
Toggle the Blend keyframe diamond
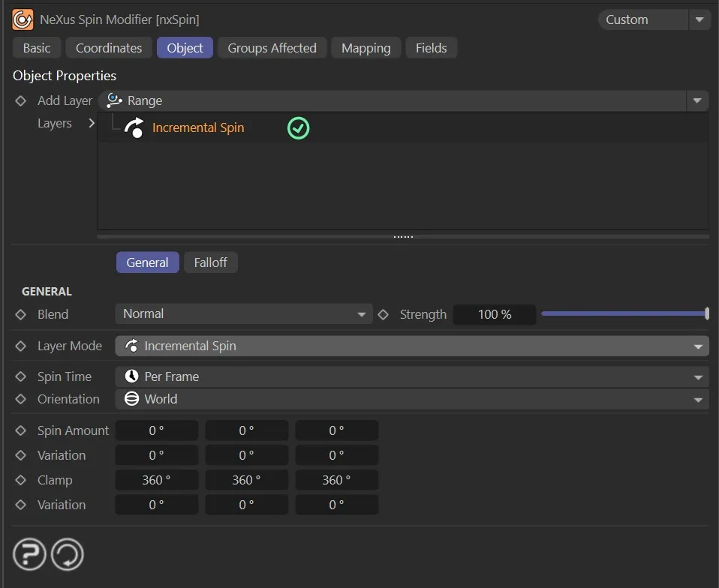(21, 314)
